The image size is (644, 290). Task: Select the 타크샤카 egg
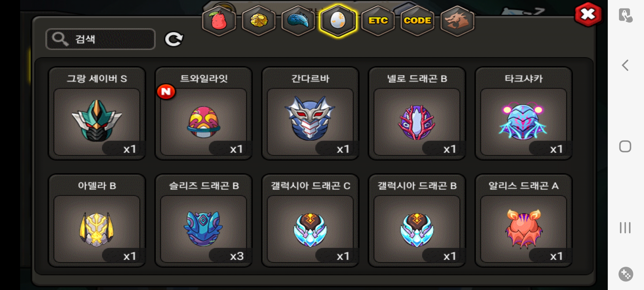pyautogui.click(x=524, y=114)
